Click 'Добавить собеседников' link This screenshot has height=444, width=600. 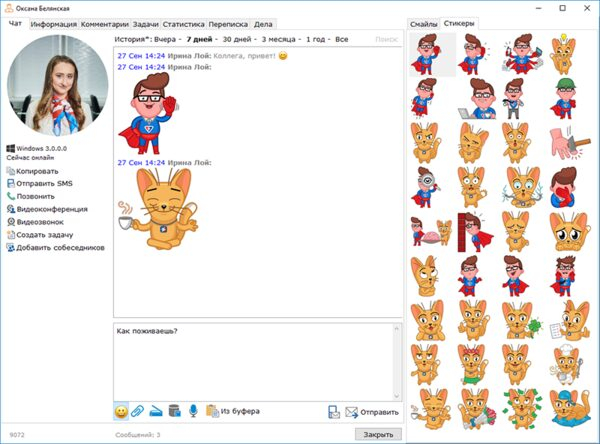55,248
